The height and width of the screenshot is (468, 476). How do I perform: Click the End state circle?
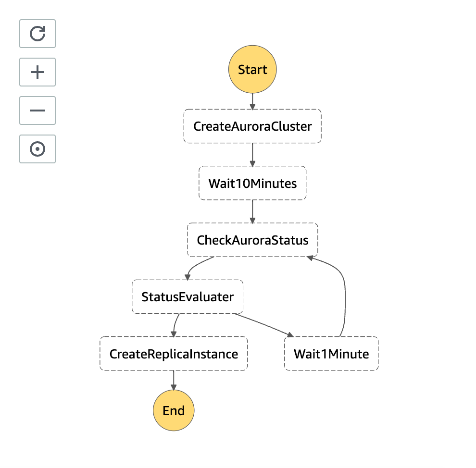[x=174, y=410]
